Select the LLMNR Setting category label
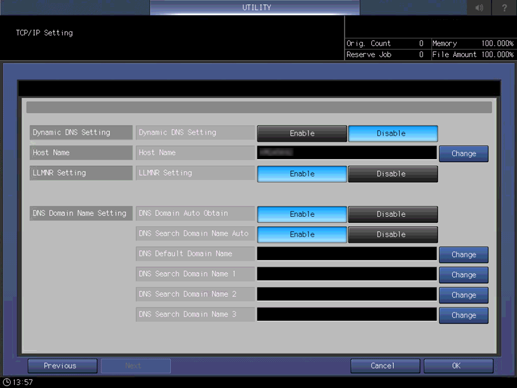Image resolution: width=517 pixels, height=388 pixels. 81,173
